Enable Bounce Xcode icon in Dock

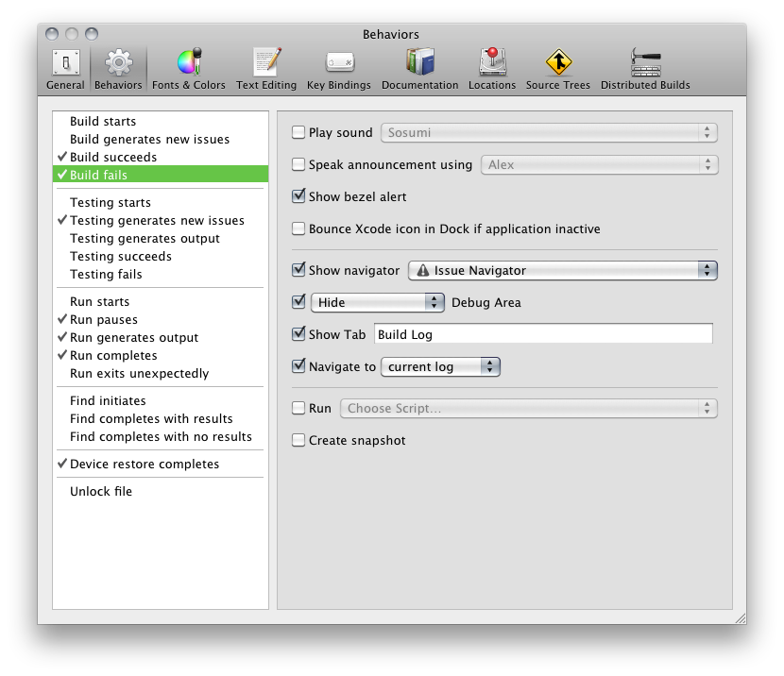coord(298,228)
